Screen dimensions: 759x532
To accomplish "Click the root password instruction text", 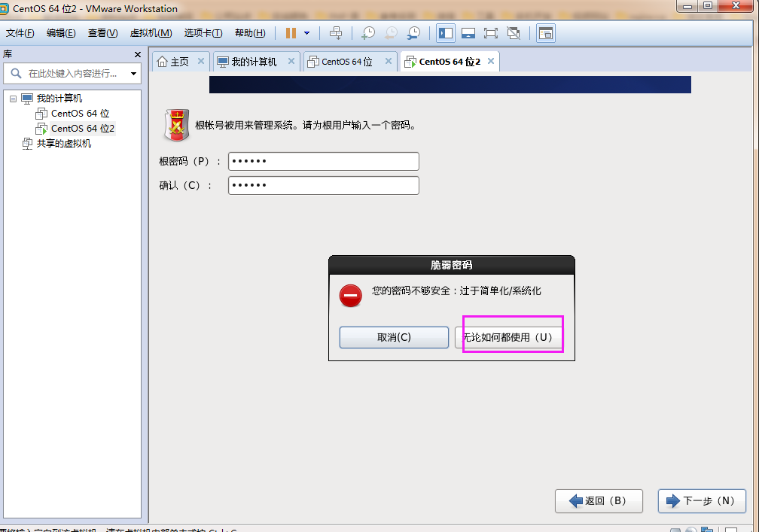I will [306, 125].
